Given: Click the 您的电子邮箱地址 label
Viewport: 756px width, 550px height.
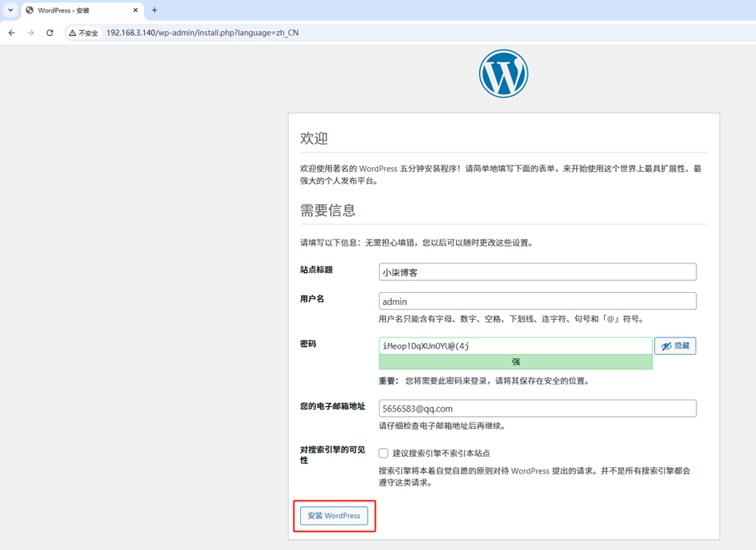Looking at the screenshot, I should click(333, 407).
